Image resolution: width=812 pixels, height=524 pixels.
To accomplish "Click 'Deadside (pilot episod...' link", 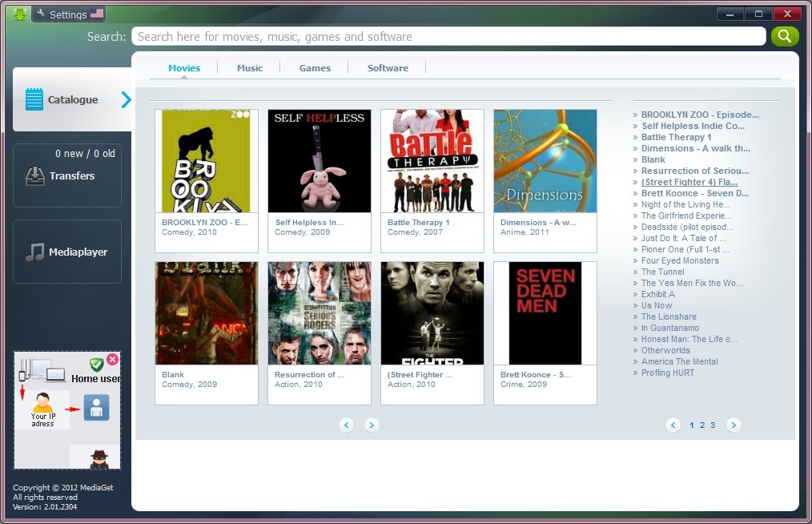I will 687,227.
